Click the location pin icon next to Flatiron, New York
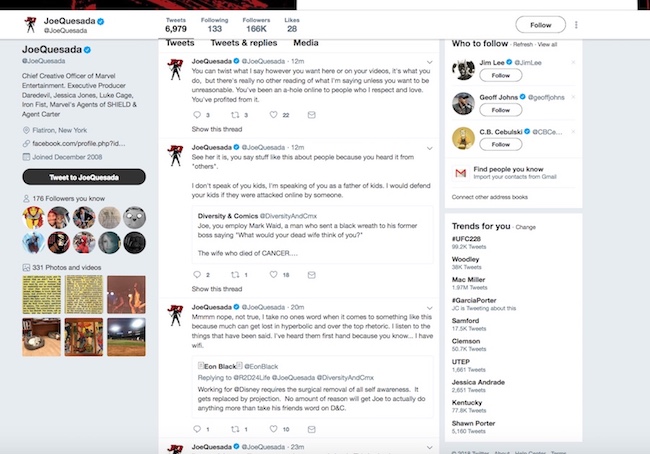 pos(26,130)
